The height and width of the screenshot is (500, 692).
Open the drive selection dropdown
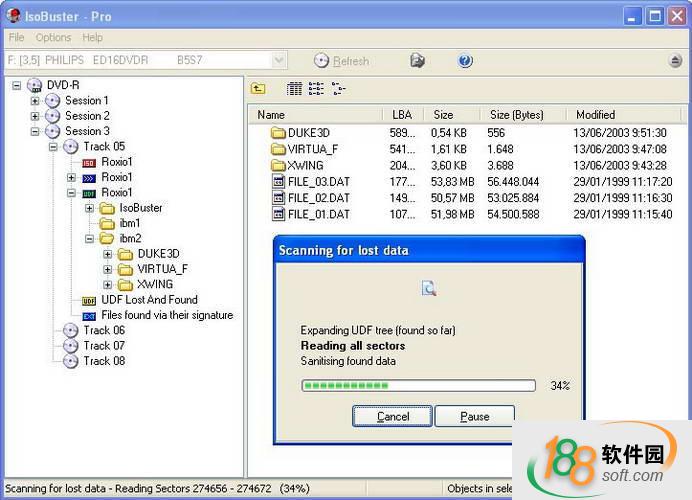279,61
